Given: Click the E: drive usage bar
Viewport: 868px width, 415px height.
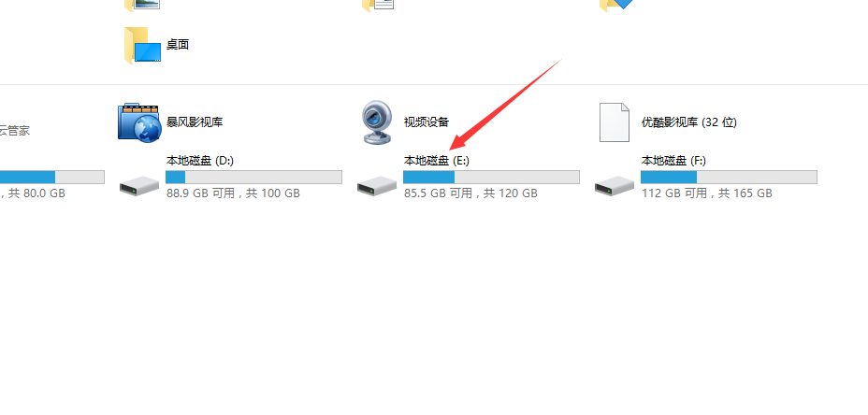Looking at the screenshot, I should coord(492,177).
